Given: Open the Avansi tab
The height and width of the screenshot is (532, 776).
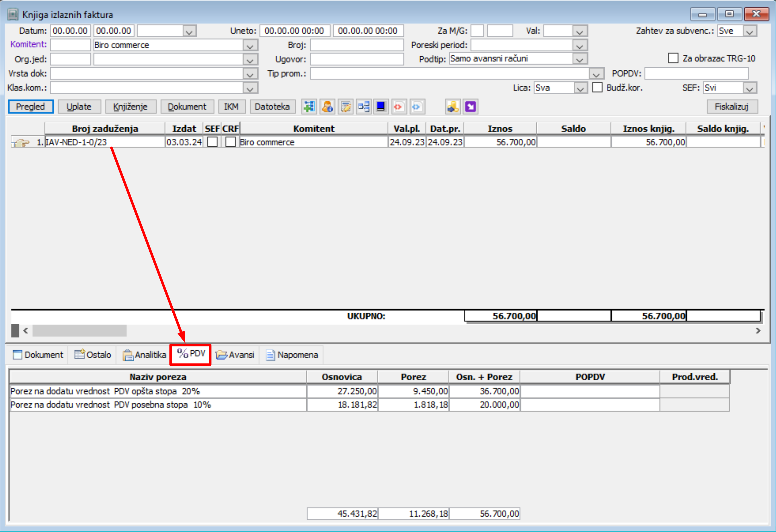Looking at the screenshot, I should [x=235, y=354].
